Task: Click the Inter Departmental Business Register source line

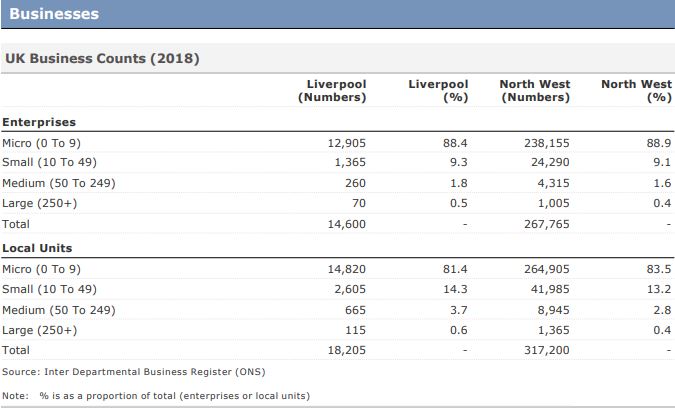Action: 133,372
